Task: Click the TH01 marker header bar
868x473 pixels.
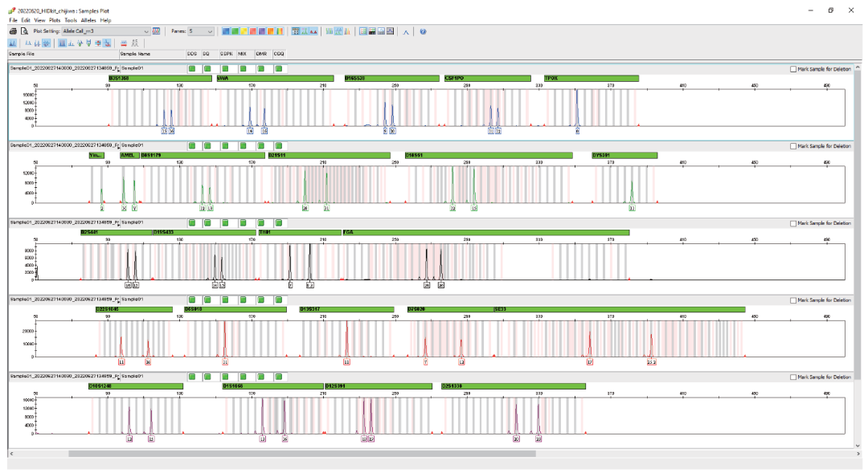Action: tap(300, 232)
